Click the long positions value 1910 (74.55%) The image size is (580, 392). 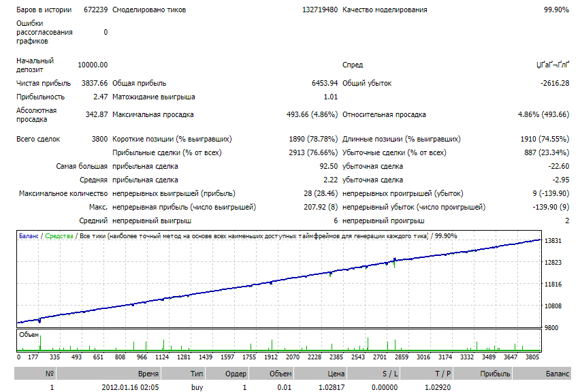(x=545, y=139)
